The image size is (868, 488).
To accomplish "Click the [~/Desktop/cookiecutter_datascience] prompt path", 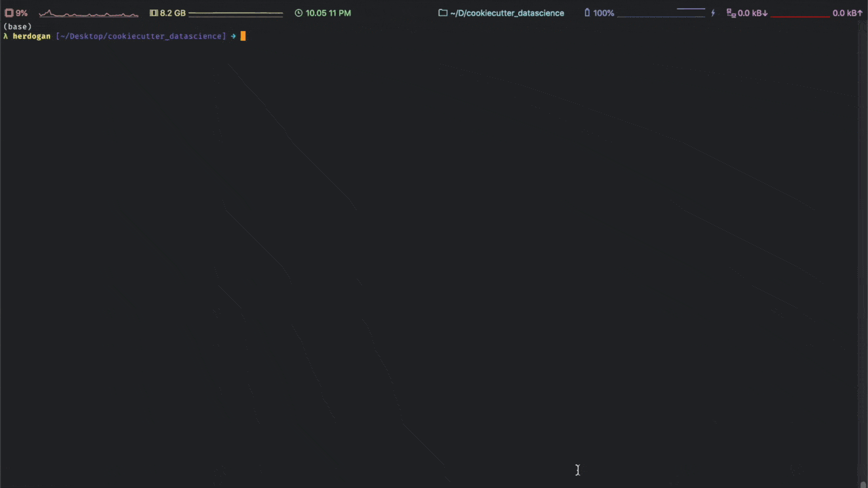I will (x=141, y=36).
